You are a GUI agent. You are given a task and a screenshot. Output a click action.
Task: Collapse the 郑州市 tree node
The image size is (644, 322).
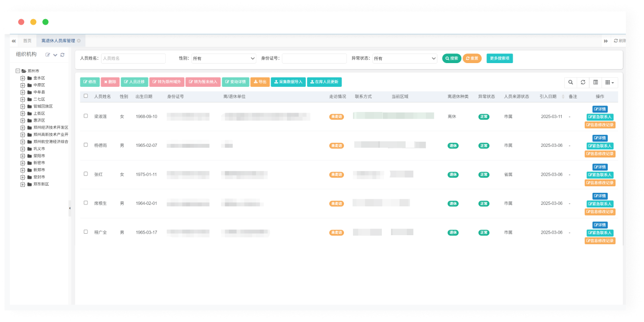(18, 71)
